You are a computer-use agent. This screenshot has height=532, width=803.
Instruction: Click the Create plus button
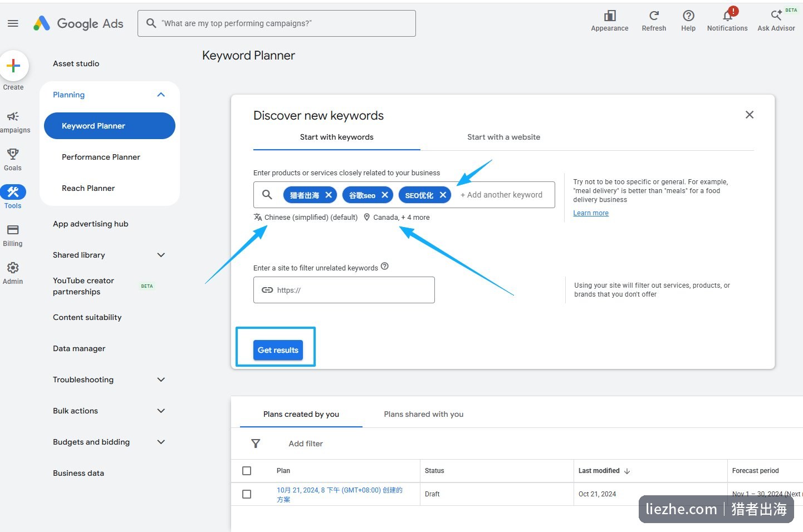tap(13, 66)
